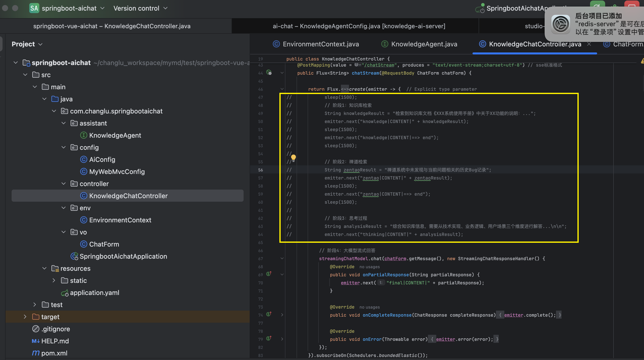Select SpringbootAichatApplication in project tree
The image size is (644, 360).
tap(123, 256)
